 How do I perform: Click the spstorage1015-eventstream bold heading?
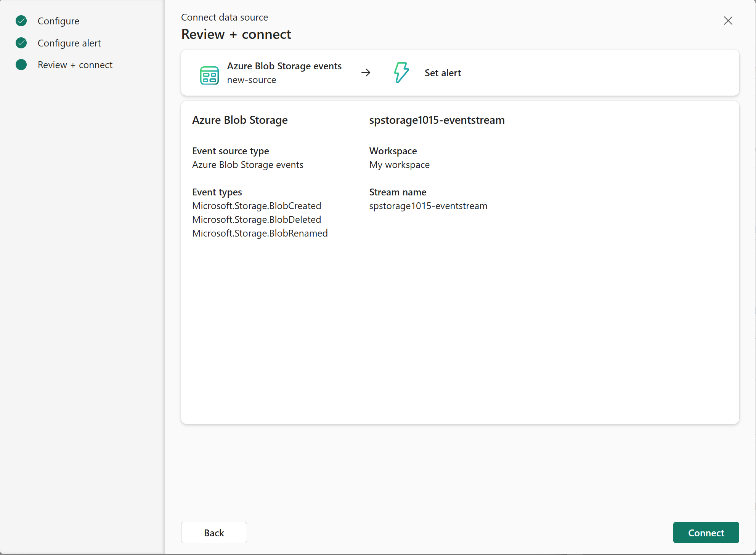pyautogui.click(x=437, y=120)
